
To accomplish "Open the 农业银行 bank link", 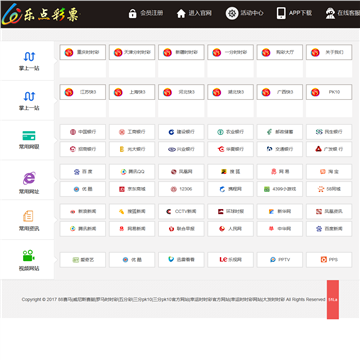I will [x=230, y=132].
